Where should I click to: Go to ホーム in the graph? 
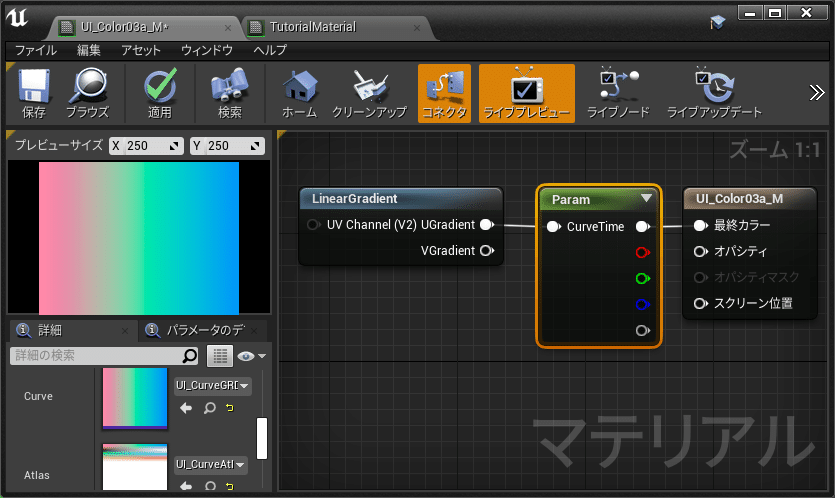tap(299, 93)
